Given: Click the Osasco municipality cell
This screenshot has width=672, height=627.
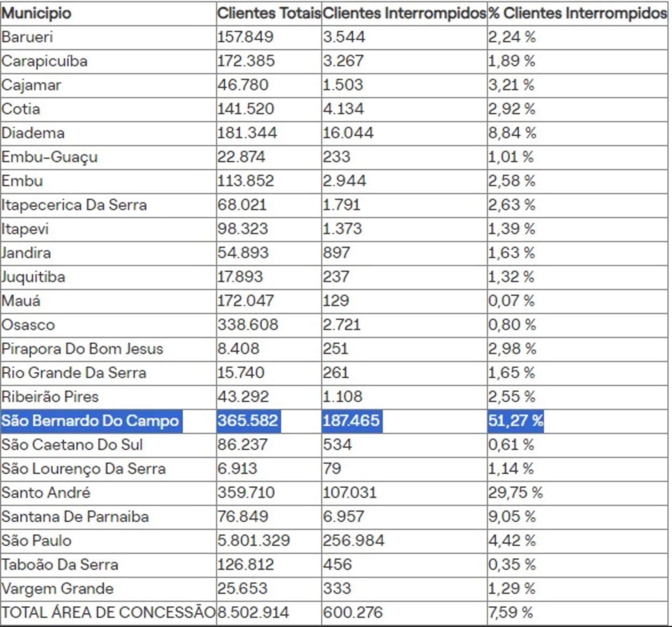Looking at the screenshot, I should point(28,325).
